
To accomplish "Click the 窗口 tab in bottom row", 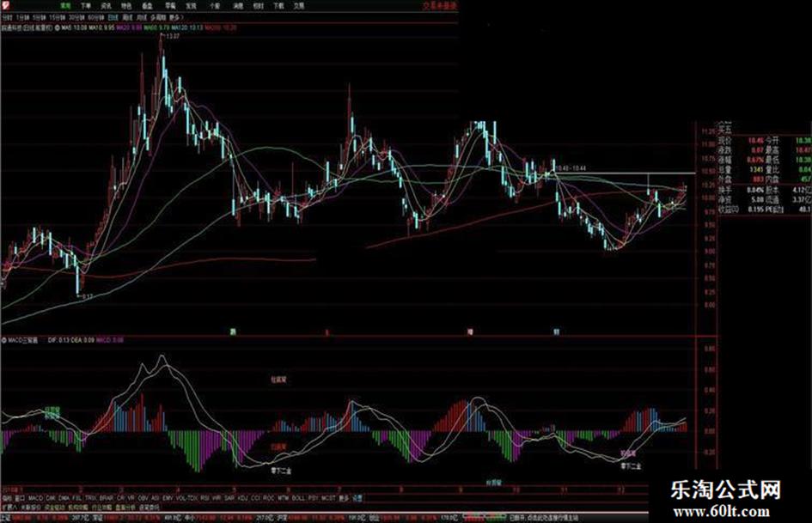I will (20, 498).
